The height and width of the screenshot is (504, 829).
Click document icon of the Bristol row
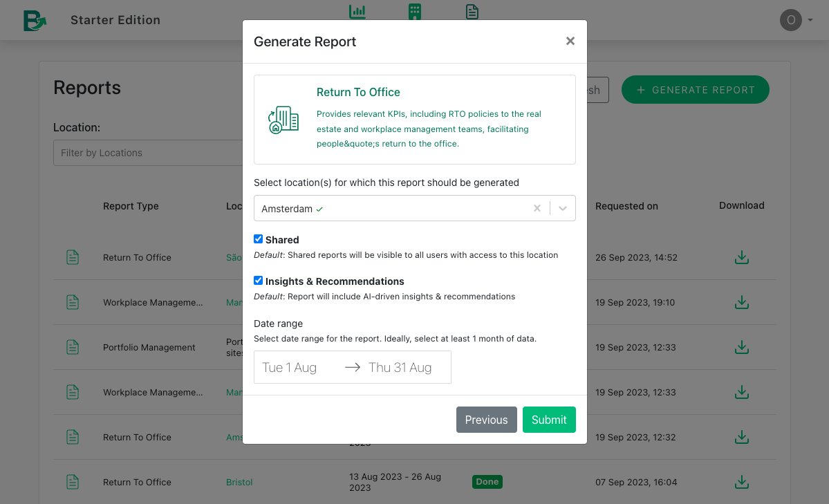(x=73, y=483)
